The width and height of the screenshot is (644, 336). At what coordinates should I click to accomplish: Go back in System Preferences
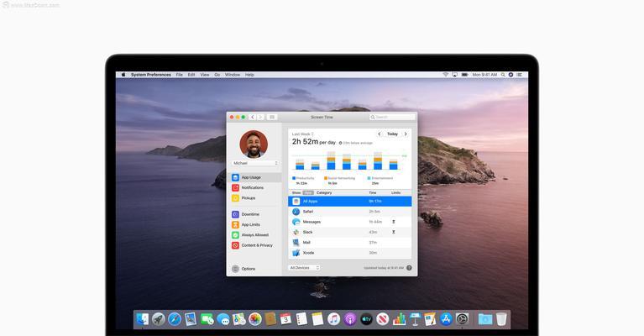253,117
